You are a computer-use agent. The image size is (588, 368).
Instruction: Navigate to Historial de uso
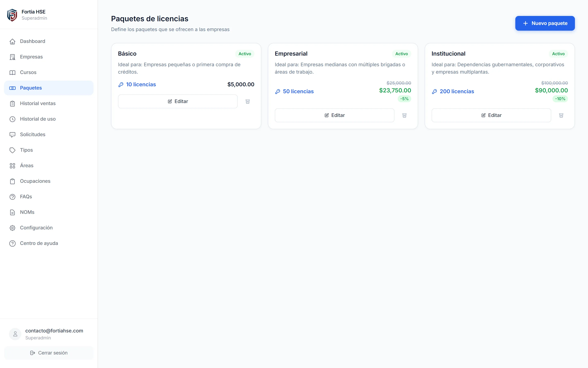(49, 119)
